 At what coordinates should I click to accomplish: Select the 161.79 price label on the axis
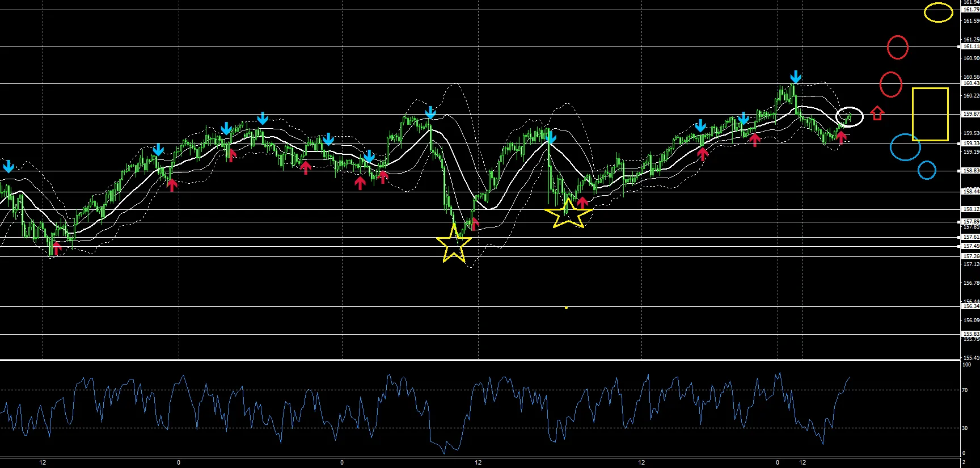[970, 10]
